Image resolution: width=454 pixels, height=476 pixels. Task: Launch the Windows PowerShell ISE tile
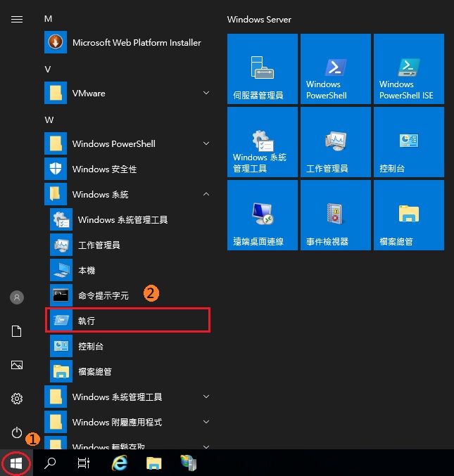click(x=408, y=68)
